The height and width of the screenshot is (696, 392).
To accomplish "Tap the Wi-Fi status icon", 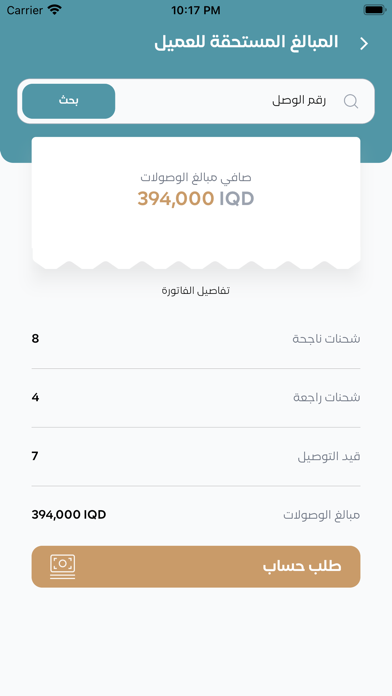I will click(x=55, y=10).
